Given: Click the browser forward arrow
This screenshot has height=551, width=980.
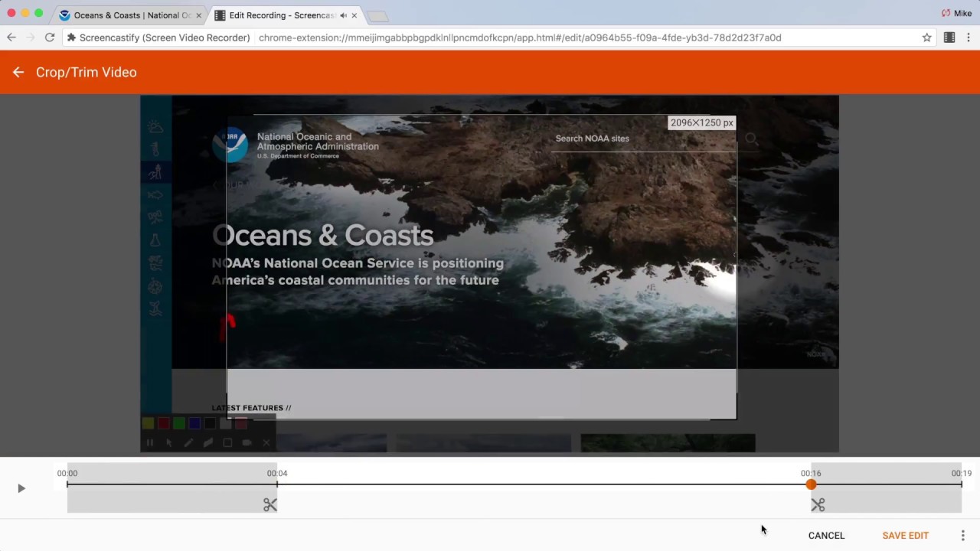Looking at the screenshot, I should pyautogui.click(x=31, y=37).
